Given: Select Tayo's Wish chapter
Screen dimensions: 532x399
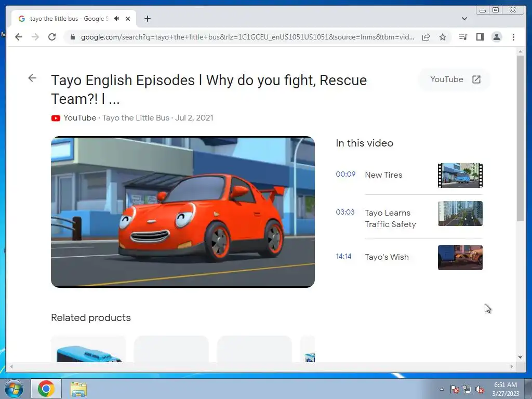Looking at the screenshot, I should (x=387, y=257).
